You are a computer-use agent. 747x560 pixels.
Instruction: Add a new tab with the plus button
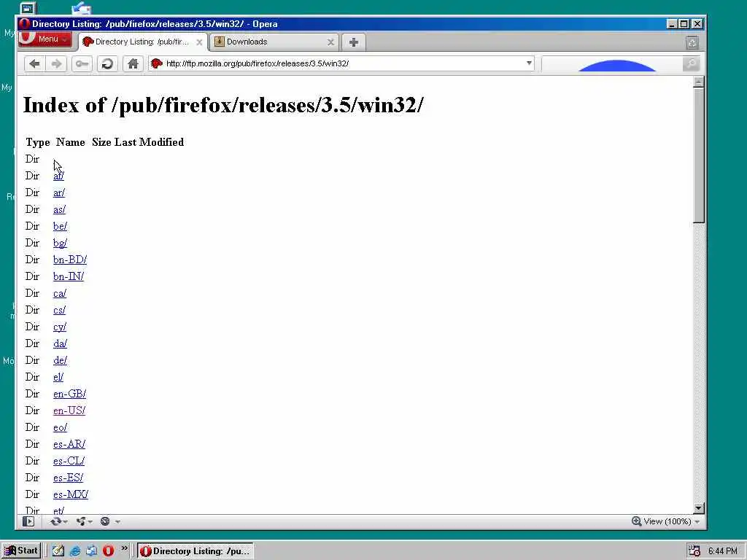(x=354, y=42)
